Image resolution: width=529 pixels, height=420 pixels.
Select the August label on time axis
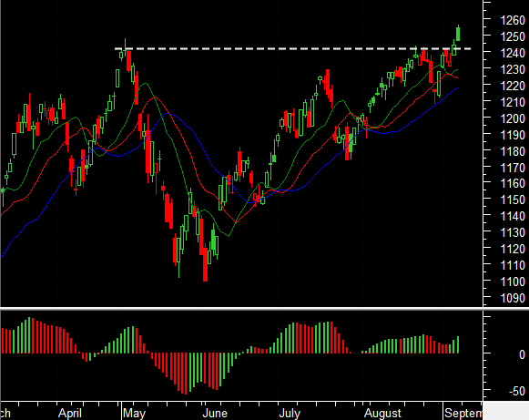tap(382, 414)
